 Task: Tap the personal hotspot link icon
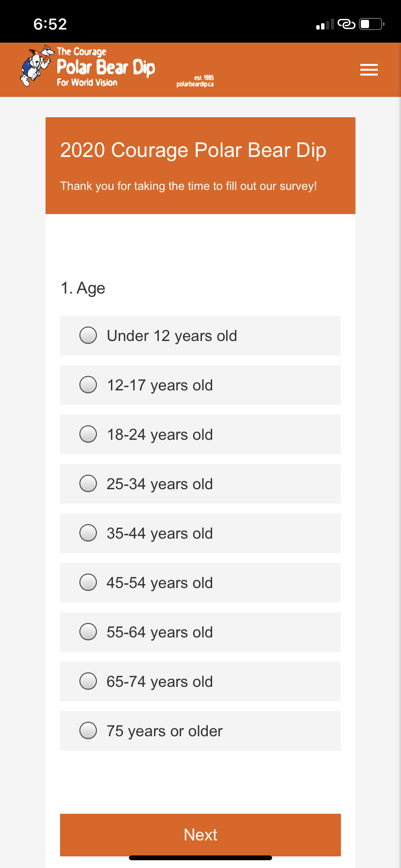pos(347,24)
